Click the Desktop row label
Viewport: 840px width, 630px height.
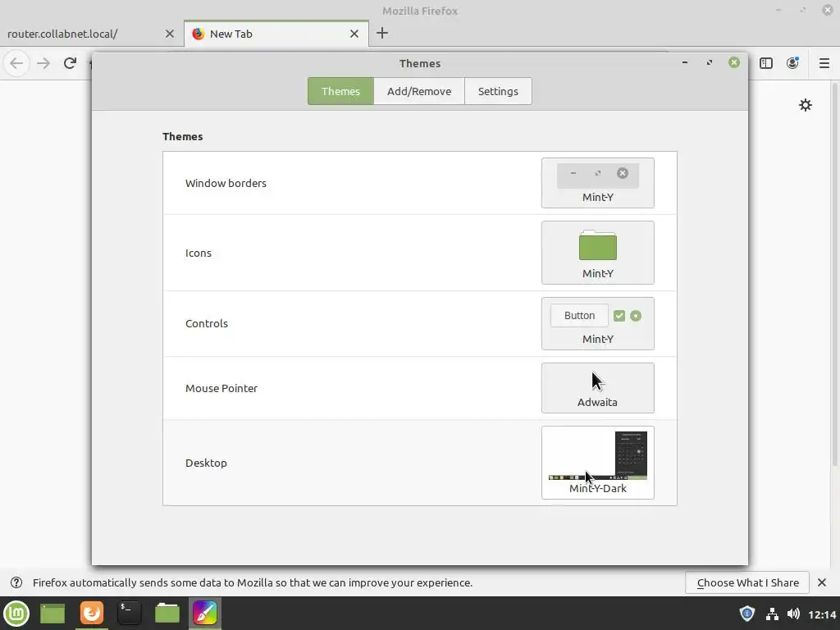(206, 463)
